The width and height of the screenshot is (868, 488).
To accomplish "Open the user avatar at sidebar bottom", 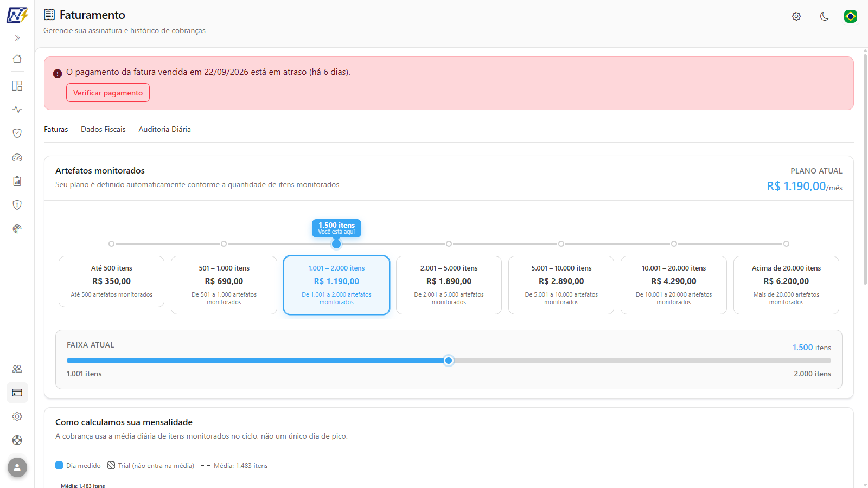I will click(17, 467).
